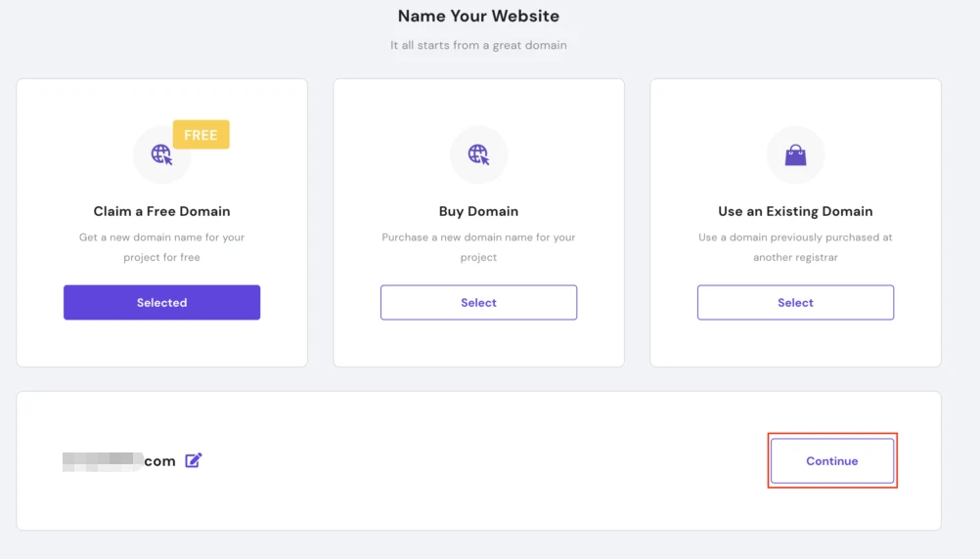
Task: Click the blurred .com domain name text
Action: click(x=119, y=461)
